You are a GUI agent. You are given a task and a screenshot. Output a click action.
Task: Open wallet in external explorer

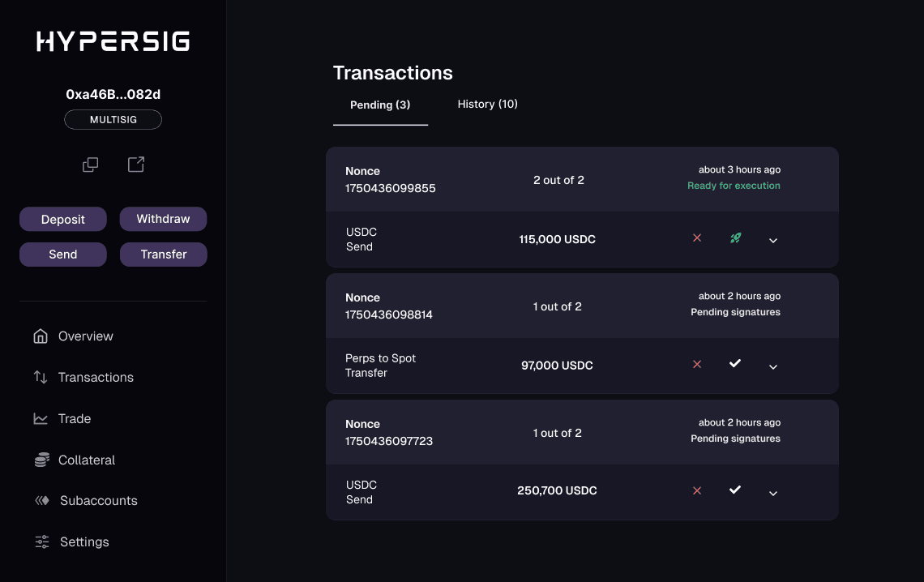tap(135, 164)
